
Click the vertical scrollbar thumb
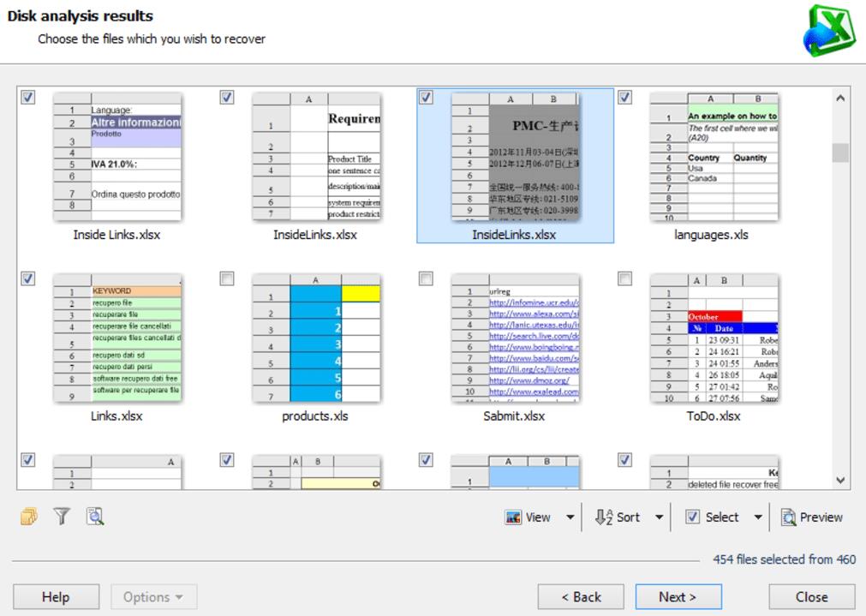pyautogui.click(x=840, y=153)
